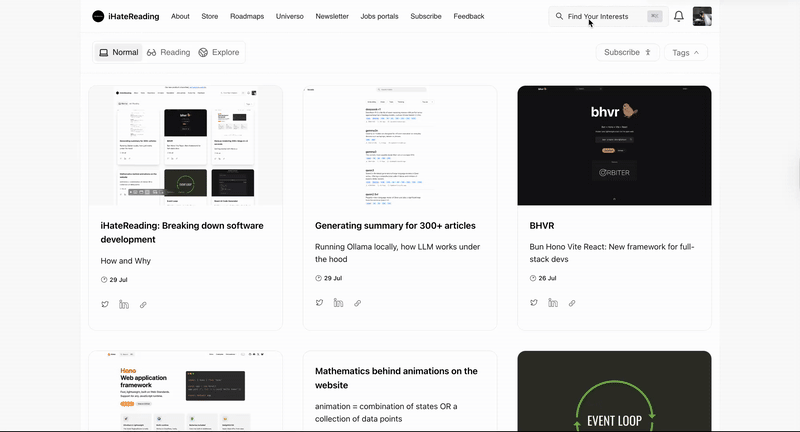
Task: Open the iHateReading: Breaking down software development title
Action: pos(182,233)
